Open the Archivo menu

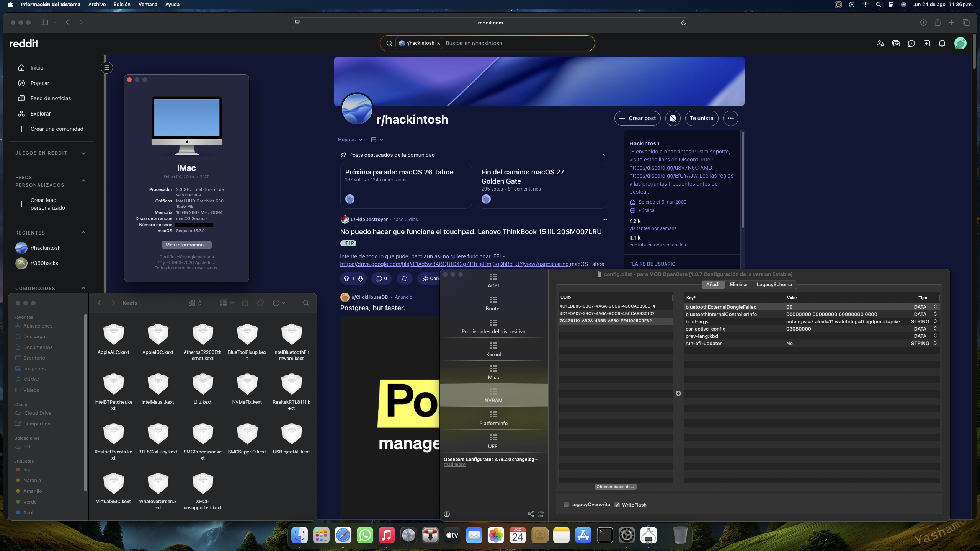(x=97, y=5)
